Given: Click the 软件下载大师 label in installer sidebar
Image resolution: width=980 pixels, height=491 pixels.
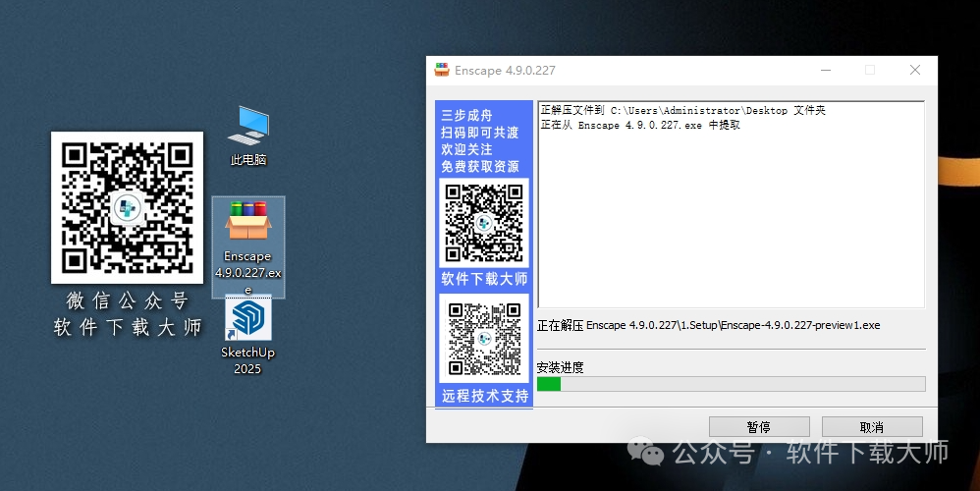Looking at the screenshot, I should [x=484, y=279].
